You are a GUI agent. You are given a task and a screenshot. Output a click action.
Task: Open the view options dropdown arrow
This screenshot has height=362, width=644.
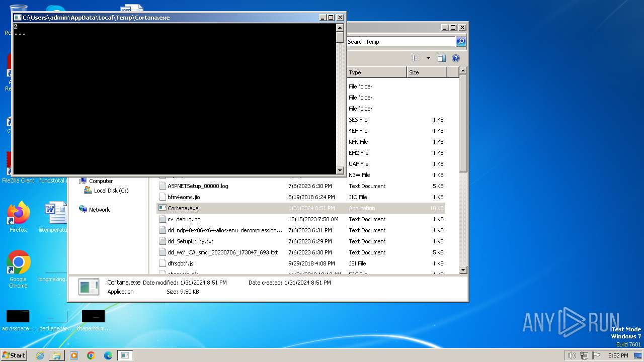[x=428, y=58]
